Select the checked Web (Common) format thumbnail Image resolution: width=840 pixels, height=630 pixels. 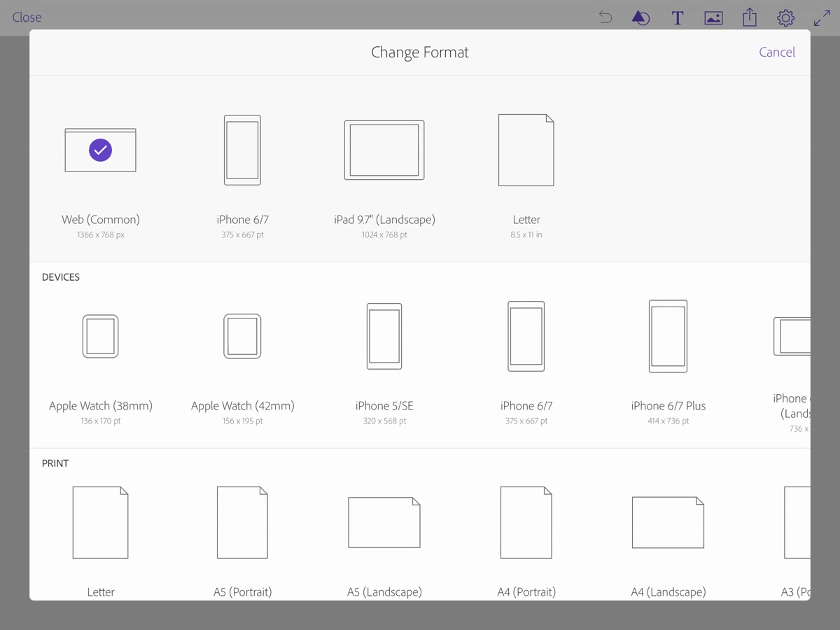(x=100, y=150)
